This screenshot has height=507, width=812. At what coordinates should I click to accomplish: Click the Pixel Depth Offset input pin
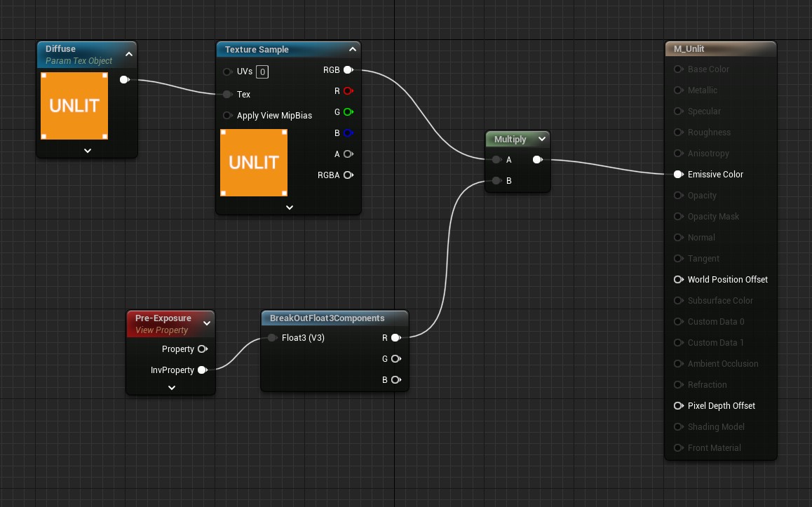(x=678, y=406)
